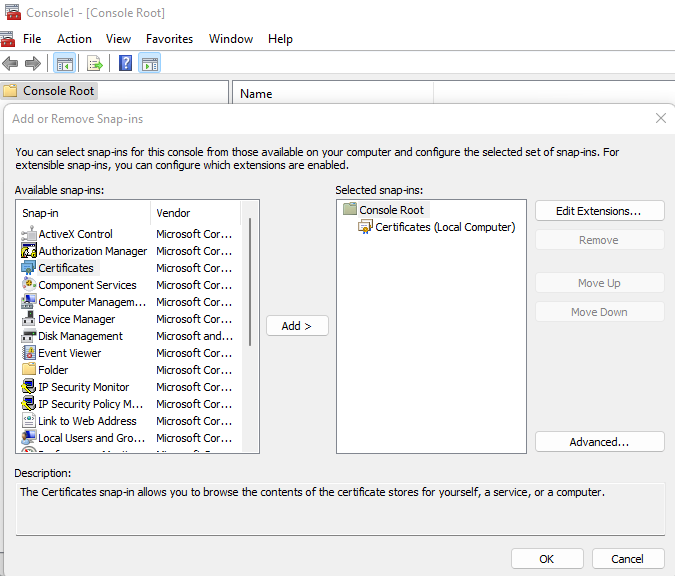
Task: Open the Help menu
Action: (x=280, y=39)
